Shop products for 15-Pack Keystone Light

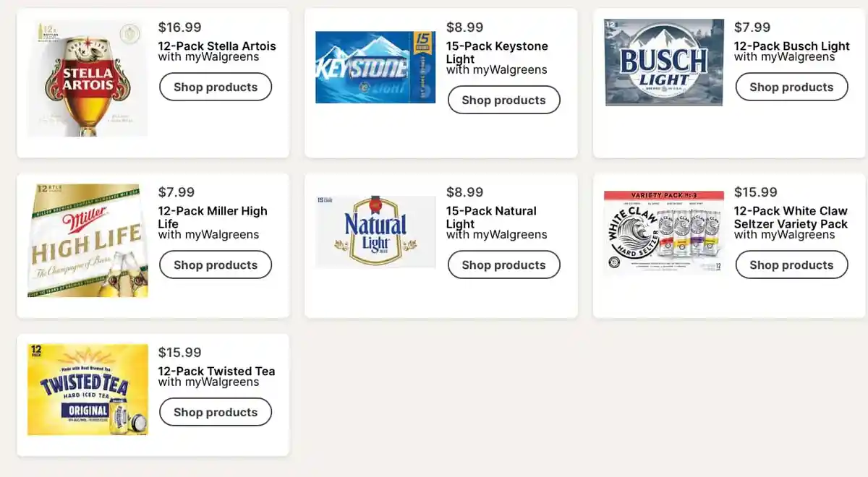click(503, 100)
